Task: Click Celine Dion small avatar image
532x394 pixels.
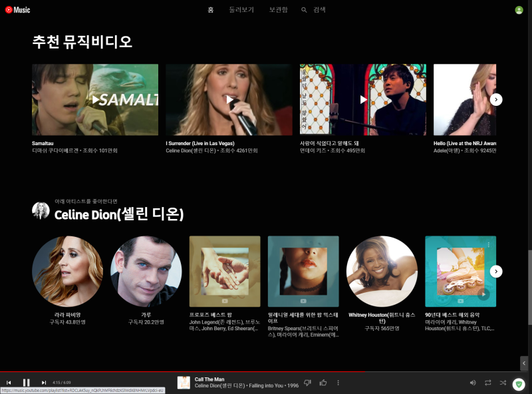Action: pos(41,210)
